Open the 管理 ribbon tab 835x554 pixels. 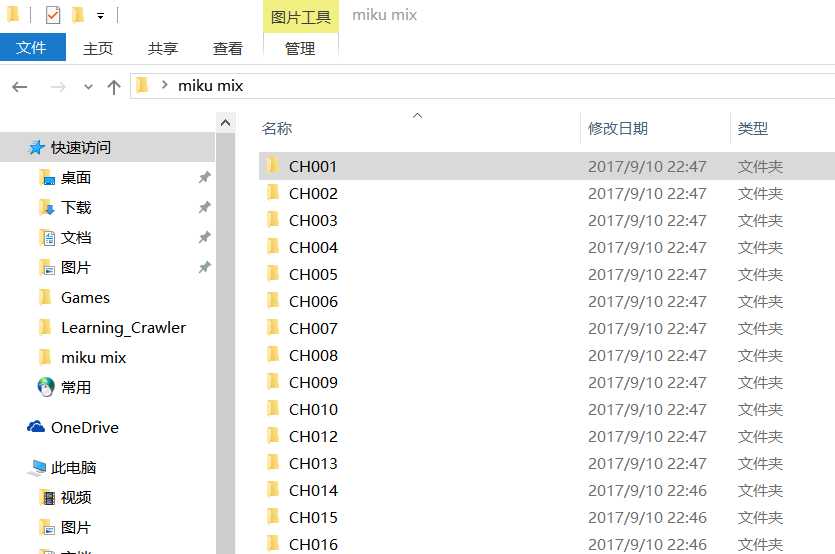[300, 48]
